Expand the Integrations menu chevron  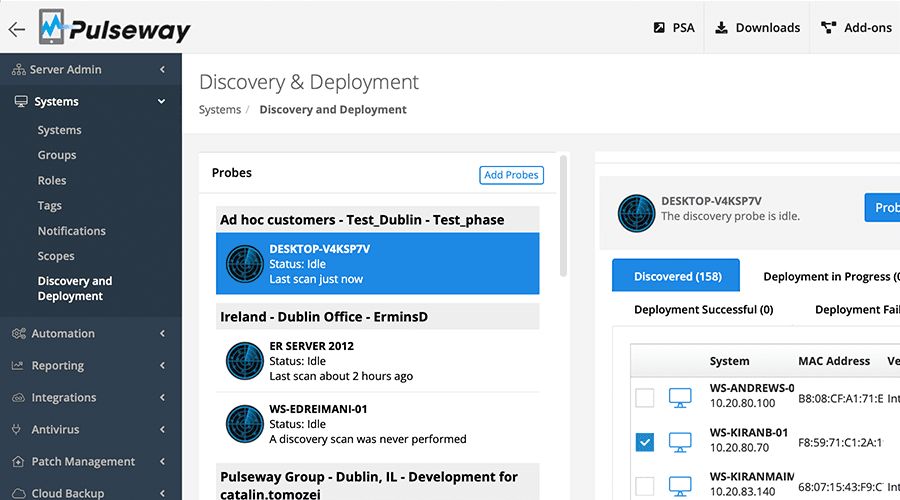click(162, 397)
